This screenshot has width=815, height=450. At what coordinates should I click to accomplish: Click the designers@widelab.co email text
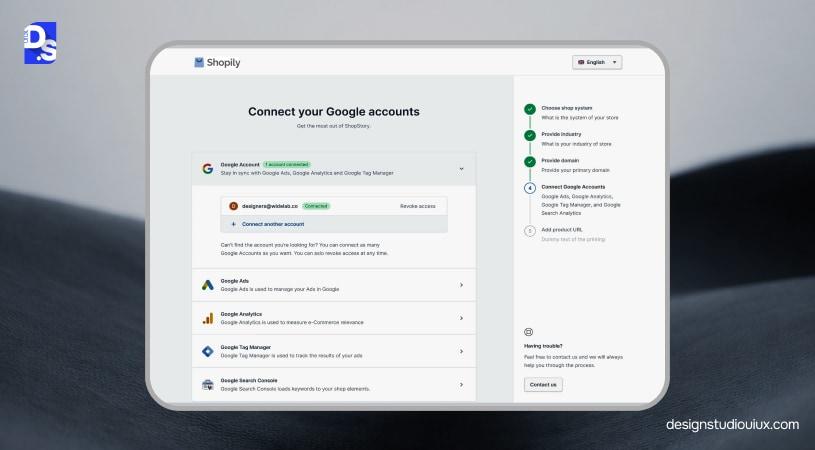(270, 206)
